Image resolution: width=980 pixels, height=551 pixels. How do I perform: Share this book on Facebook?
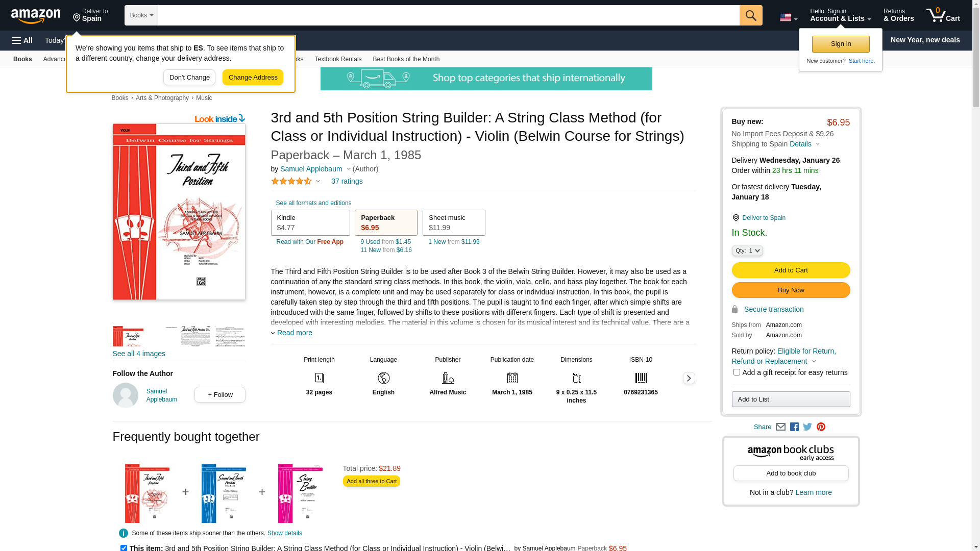point(794,427)
